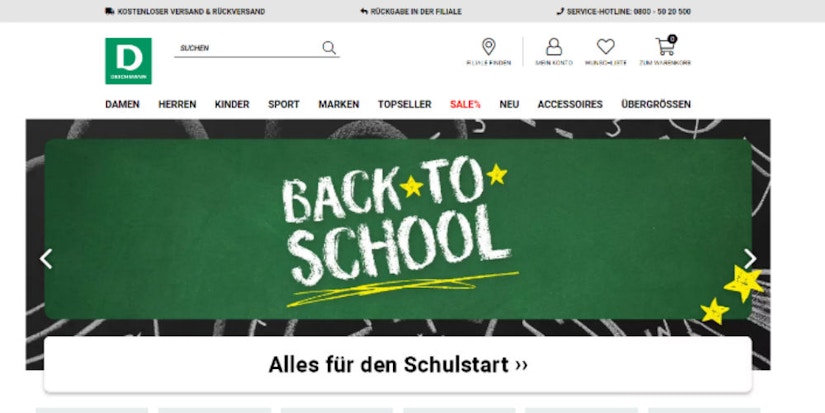The height and width of the screenshot is (413, 825).
Task: Show next banner slide arrow
Action: tap(750, 259)
